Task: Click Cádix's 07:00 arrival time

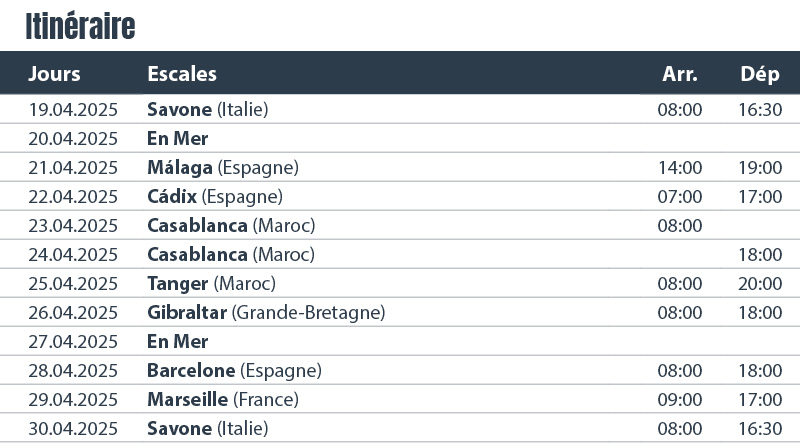Action: pos(680,196)
